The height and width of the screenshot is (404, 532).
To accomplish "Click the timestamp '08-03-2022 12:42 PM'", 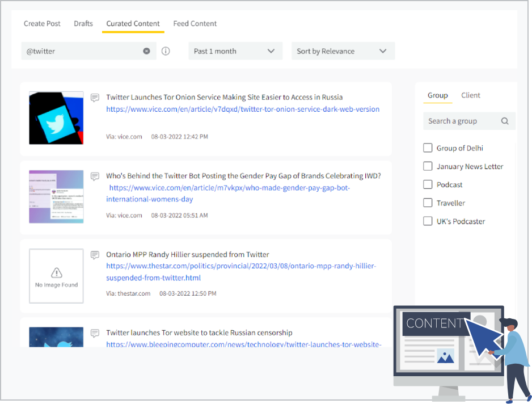I will (179, 137).
